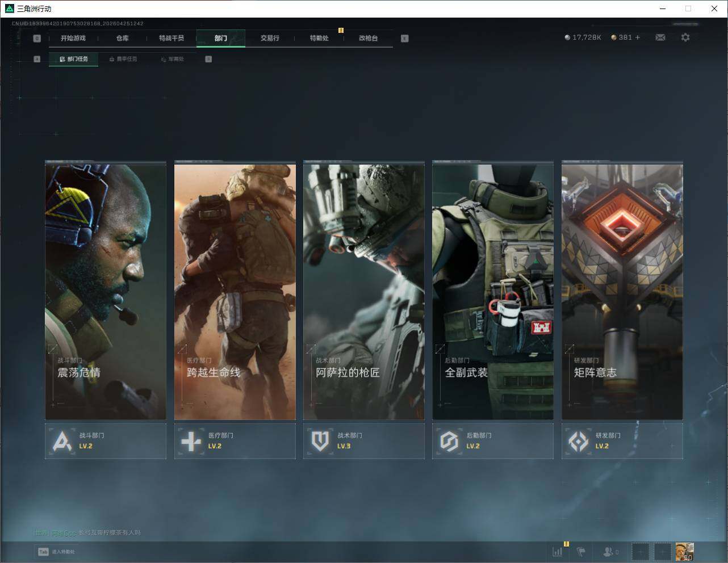Switch to the 仓库 tab

click(122, 38)
